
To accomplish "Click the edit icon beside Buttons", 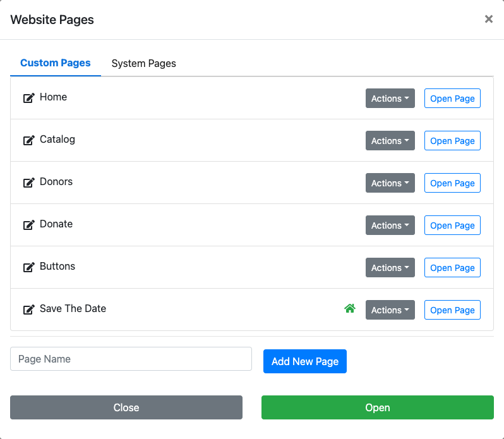I will [28, 267].
